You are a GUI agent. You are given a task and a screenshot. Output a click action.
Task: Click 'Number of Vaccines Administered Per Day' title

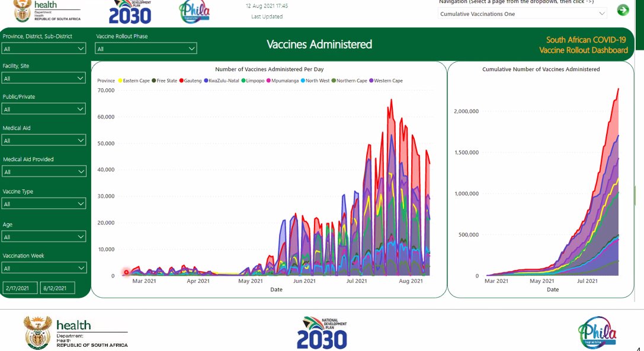click(x=270, y=69)
